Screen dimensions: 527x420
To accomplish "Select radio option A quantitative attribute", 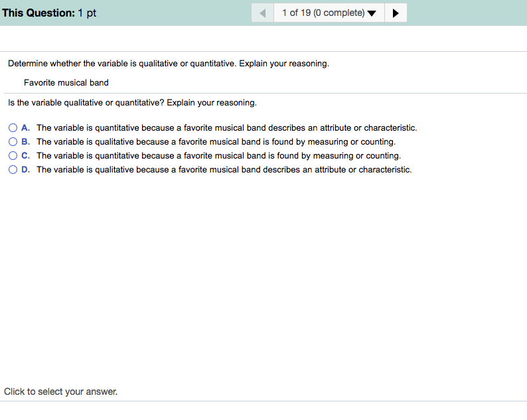I will click(13, 127).
